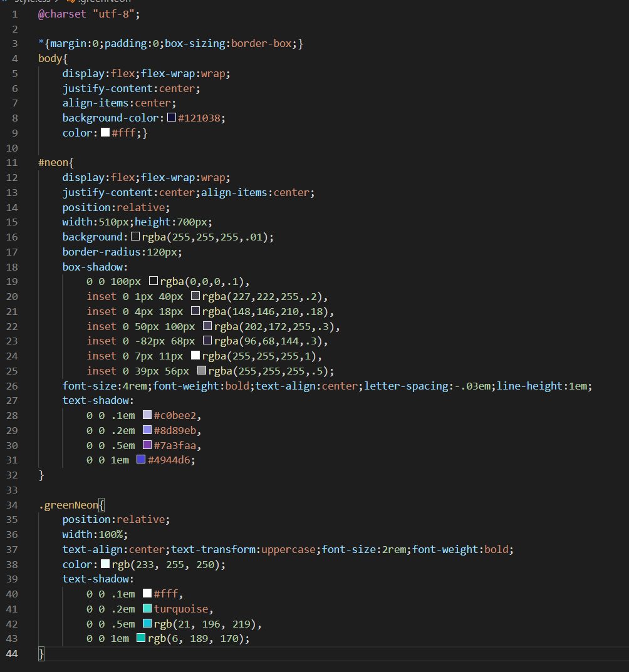629x672 pixels.
Task: Click the uppercase value on line 37
Action: coord(289,549)
